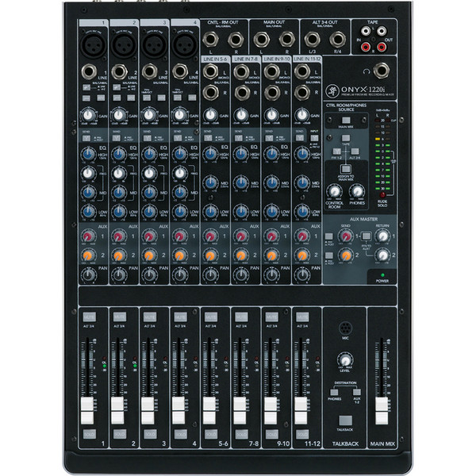Image resolution: width=476 pixels, height=476 pixels.
Task: Click the CNTL-RM OUT R jack
Action: click(236, 40)
